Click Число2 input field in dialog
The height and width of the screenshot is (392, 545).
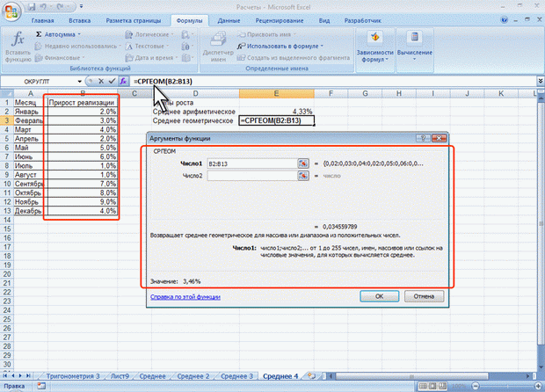[252, 176]
